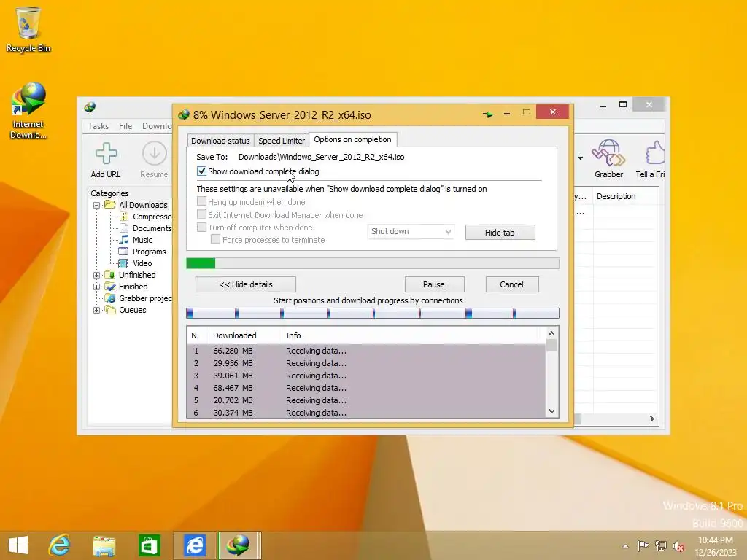Viewport: 747px width, 560px height.
Task: Select connection row 6 with 30.374 MB
Action: [366, 413]
